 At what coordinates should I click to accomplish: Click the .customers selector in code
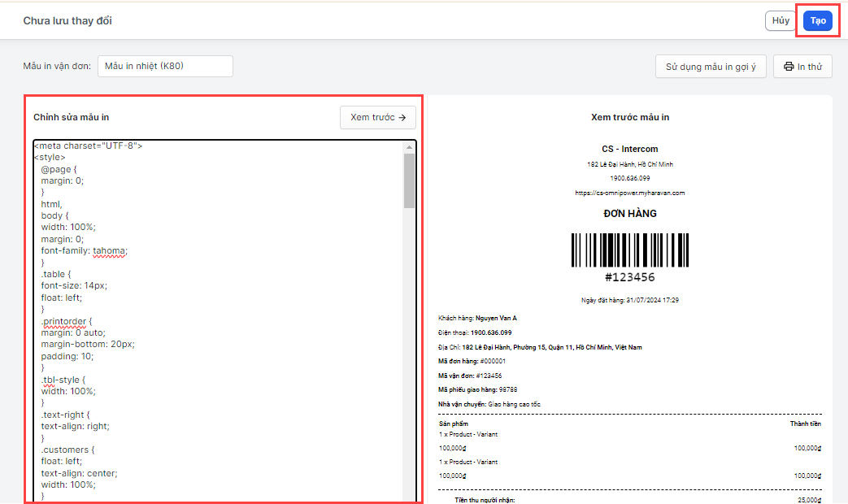click(x=66, y=450)
